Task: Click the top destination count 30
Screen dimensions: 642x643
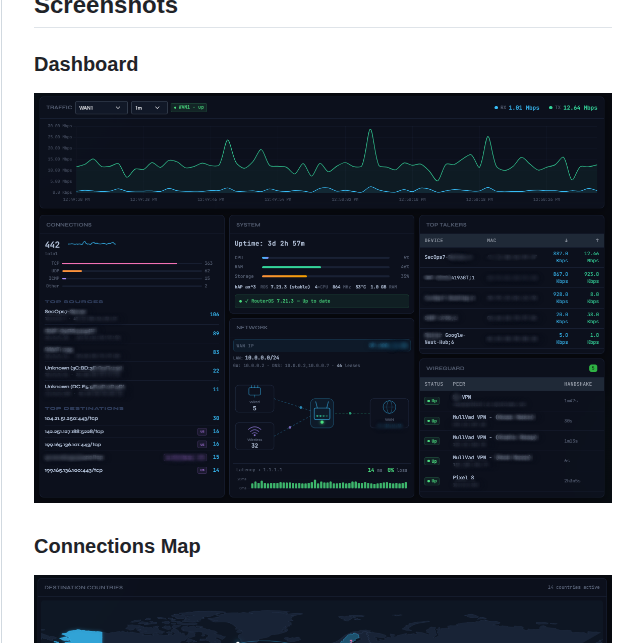Action: (x=216, y=418)
